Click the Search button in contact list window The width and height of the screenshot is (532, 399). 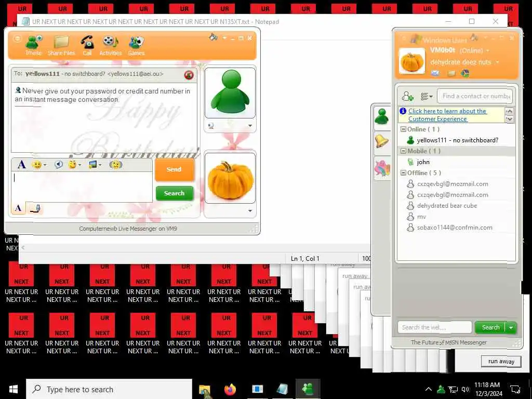click(490, 327)
